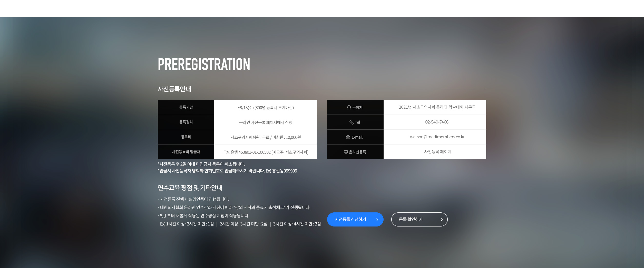Click the arrow chevron in 사전등록 신청하기 button
Image resolution: width=644 pixels, height=268 pixels.
coord(377,220)
